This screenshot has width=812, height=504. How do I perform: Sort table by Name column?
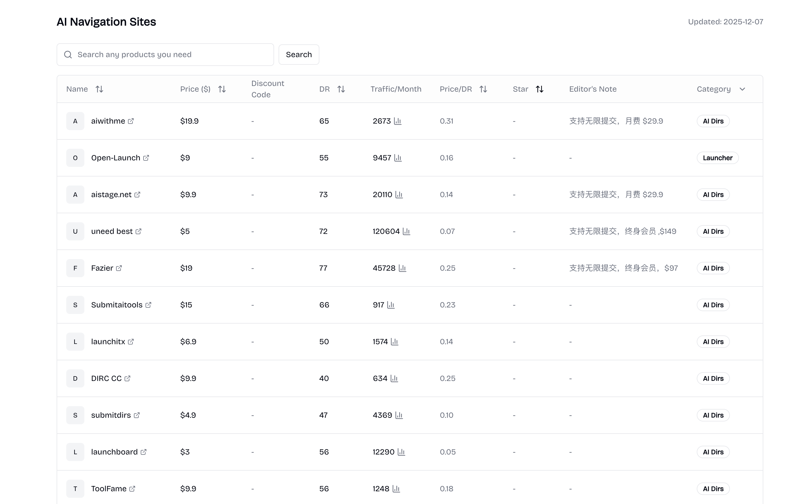99,89
